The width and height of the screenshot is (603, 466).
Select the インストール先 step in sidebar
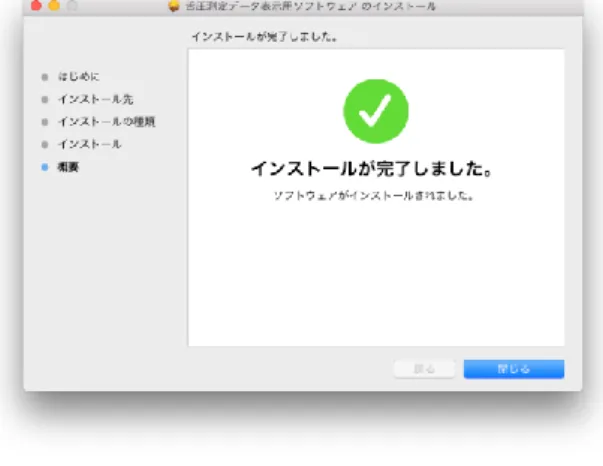[x=95, y=100]
